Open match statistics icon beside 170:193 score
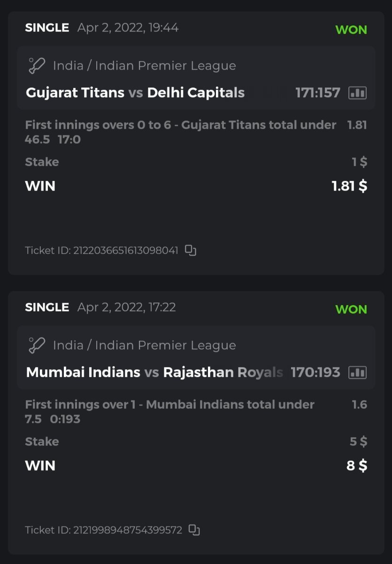Viewport: 392px width, 564px height. point(357,373)
